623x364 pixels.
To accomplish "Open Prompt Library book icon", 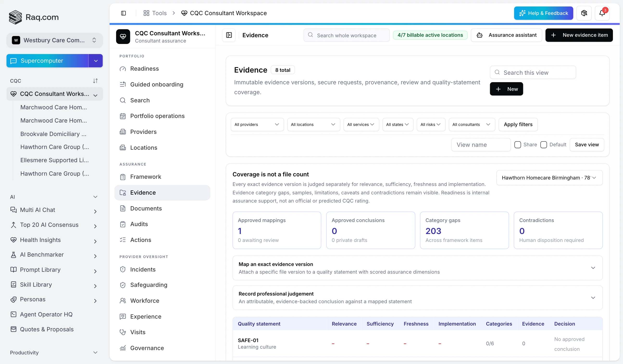I will pos(13,270).
